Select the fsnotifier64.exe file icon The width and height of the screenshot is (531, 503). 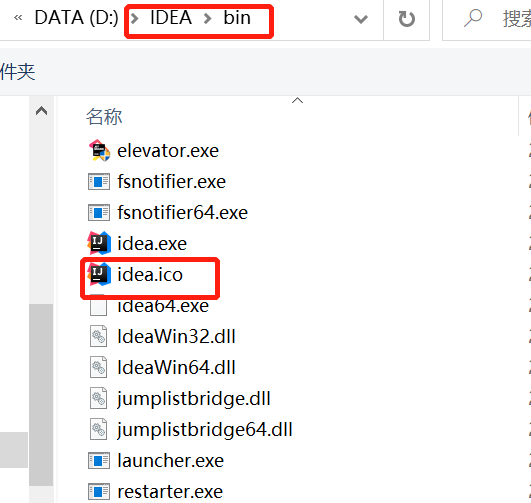[99, 213]
